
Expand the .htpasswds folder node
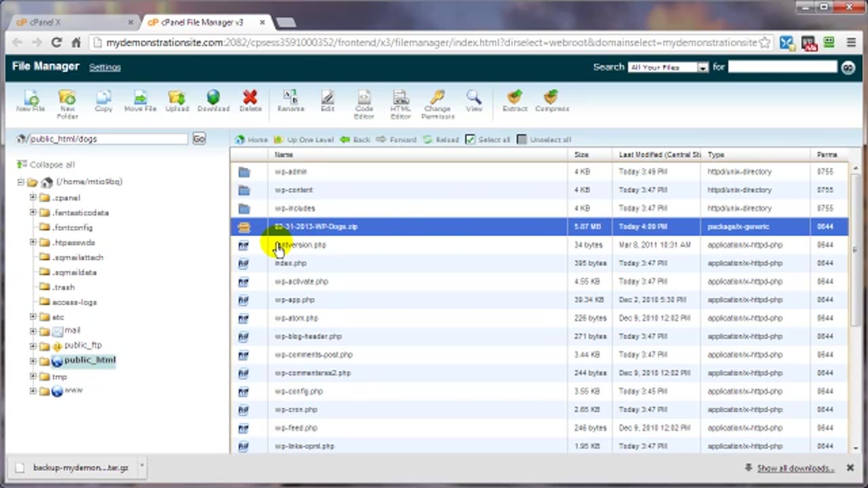33,242
